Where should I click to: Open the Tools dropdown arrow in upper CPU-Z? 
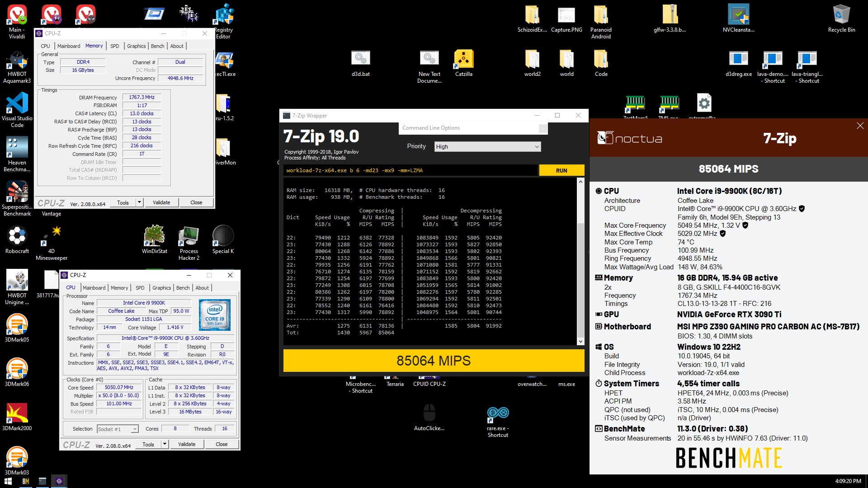(x=140, y=202)
